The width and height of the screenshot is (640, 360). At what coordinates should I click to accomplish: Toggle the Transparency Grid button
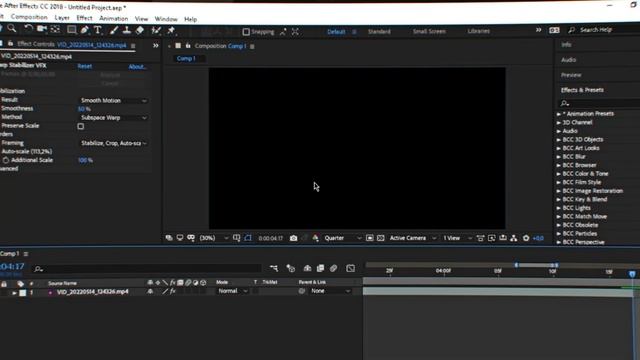[381, 238]
